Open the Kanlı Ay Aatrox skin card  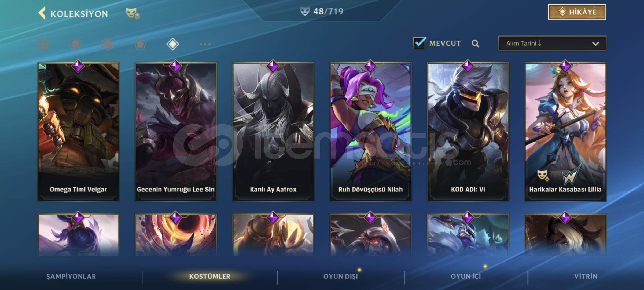pyautogui.click(x=273, y=132)
